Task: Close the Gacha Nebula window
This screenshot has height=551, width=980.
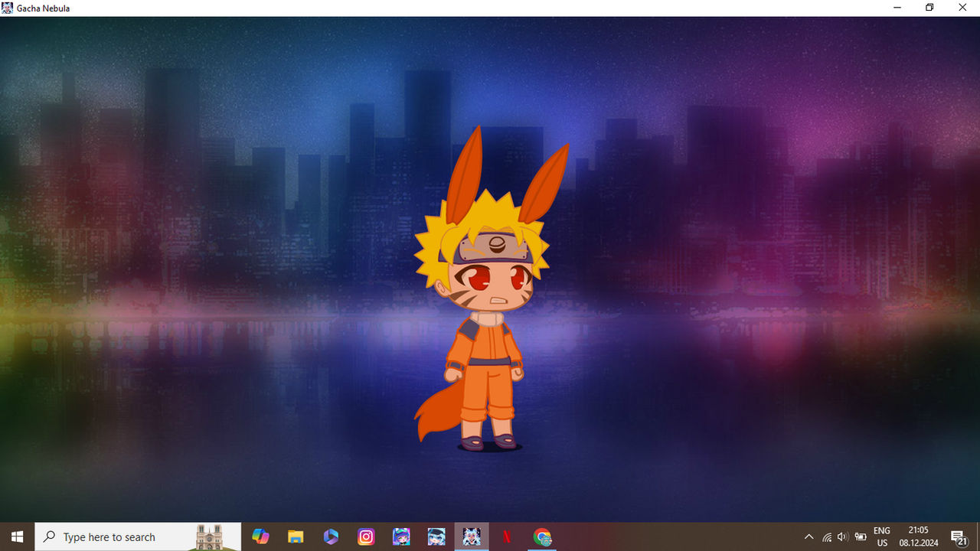Action: coord(963,8)
